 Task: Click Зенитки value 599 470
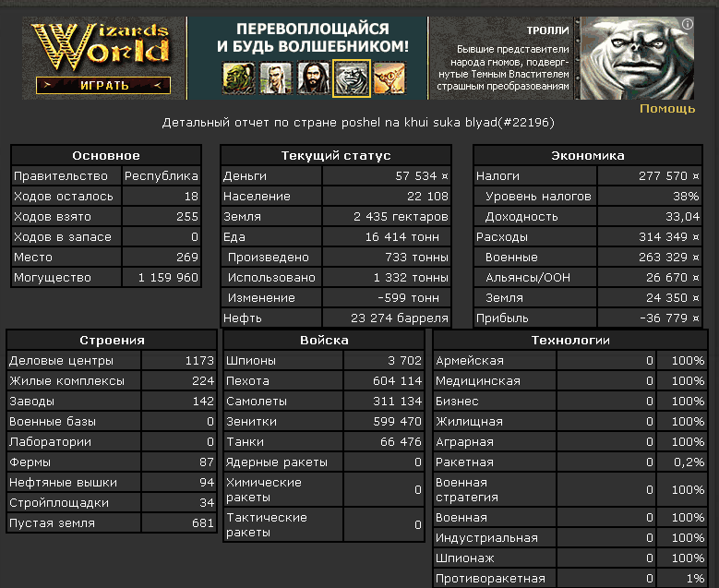tap(397, 422)
